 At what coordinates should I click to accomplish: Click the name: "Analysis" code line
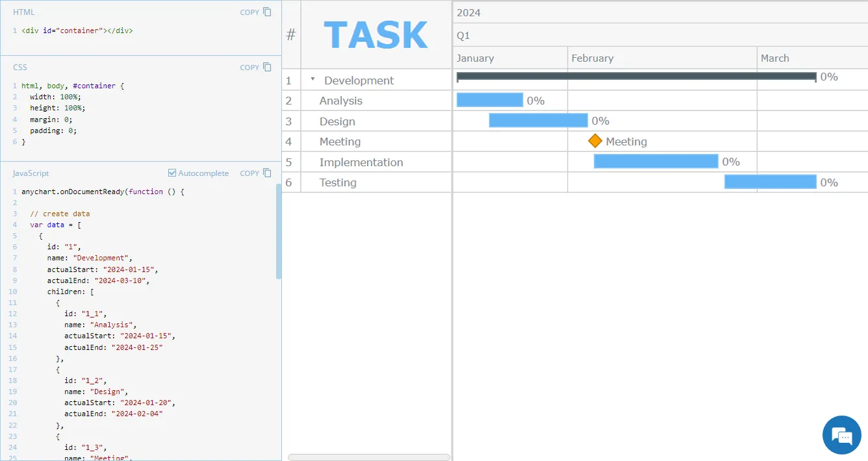(x=101, y=325)
